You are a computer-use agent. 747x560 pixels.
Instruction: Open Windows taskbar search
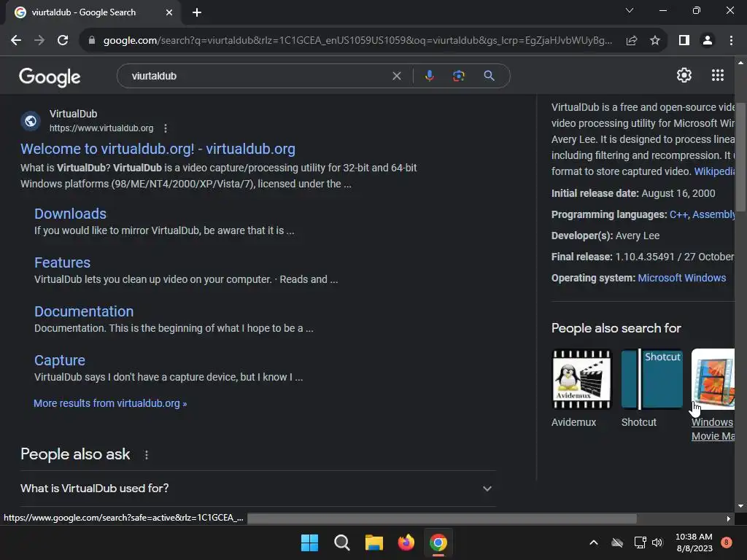tap(341, 542)
